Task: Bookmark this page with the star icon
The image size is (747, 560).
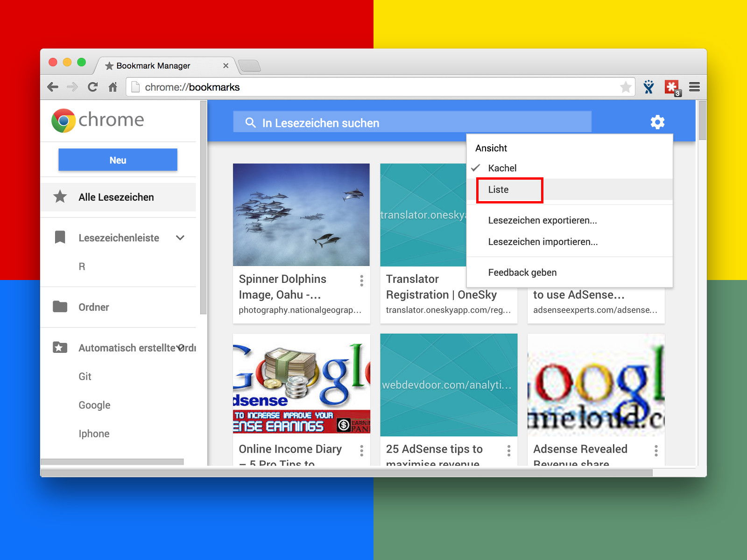Action: [626, 87]
